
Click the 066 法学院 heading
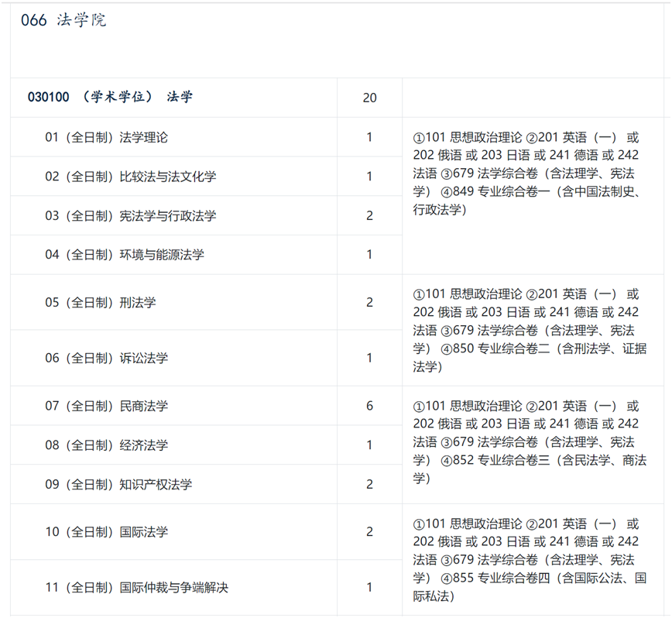click(63, 20)
